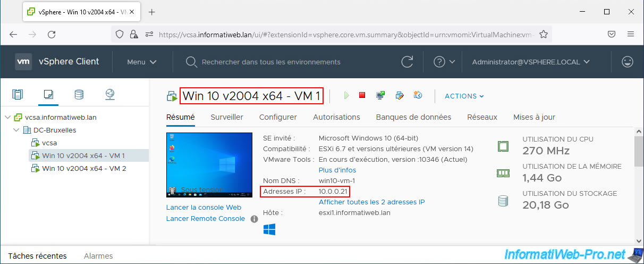Open the Menu dropdown in header
Viewport: 644px width, 264px height.
[x=141, y=62]
